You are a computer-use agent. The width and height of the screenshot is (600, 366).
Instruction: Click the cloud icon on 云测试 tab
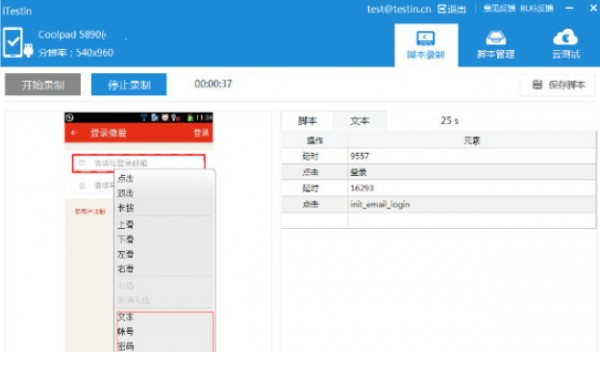click(566, 38)
